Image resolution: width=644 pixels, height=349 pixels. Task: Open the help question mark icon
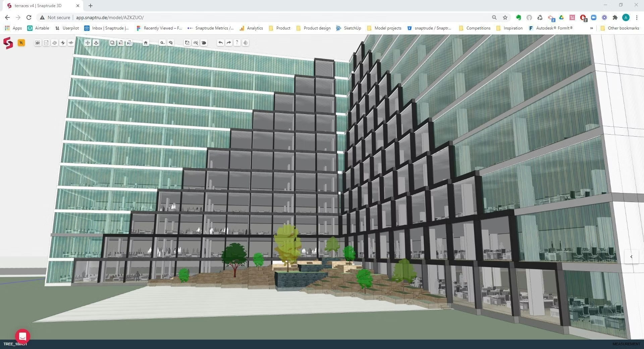pyautogui.click(x=237, y=43)
